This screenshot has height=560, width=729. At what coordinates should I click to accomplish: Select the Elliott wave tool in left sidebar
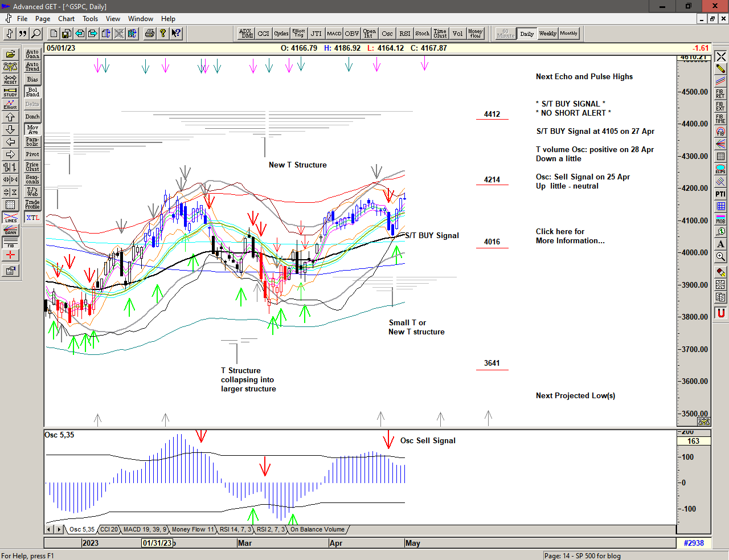pos(10,104)
